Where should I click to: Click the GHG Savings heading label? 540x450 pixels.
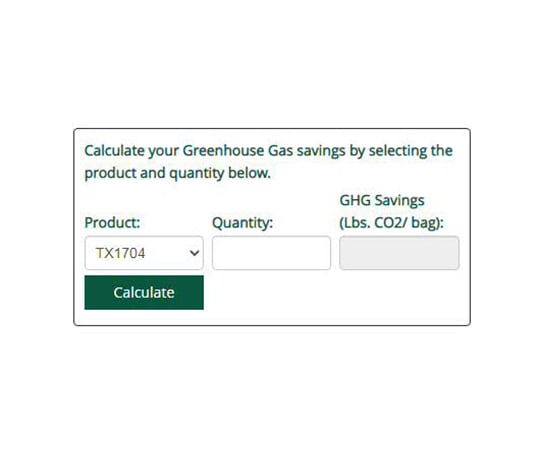382,200
